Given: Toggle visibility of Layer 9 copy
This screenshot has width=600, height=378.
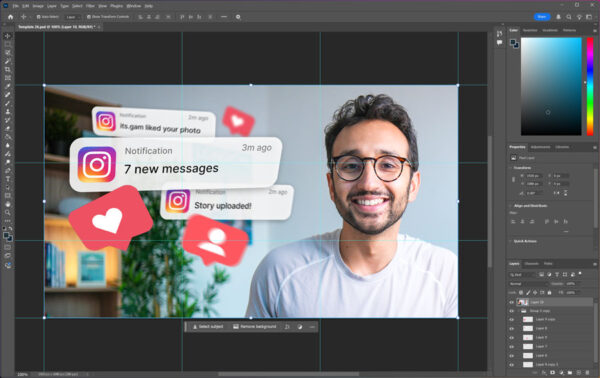Looking at the screenshot, I should tap(512, 319).
